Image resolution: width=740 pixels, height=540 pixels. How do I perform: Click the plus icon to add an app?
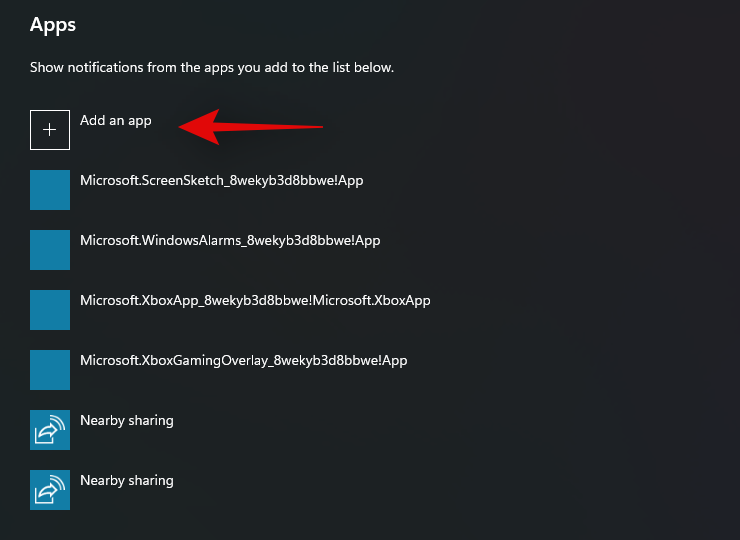tap(50, 130)
